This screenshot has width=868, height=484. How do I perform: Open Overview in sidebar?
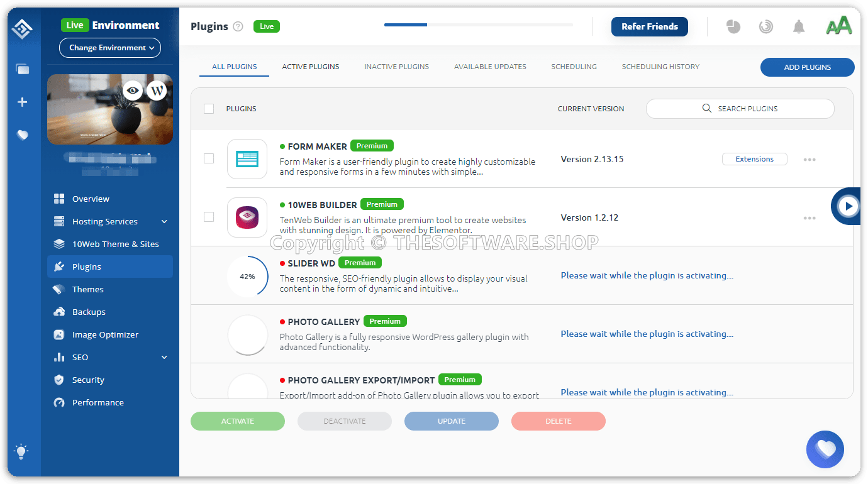(110, 199)
